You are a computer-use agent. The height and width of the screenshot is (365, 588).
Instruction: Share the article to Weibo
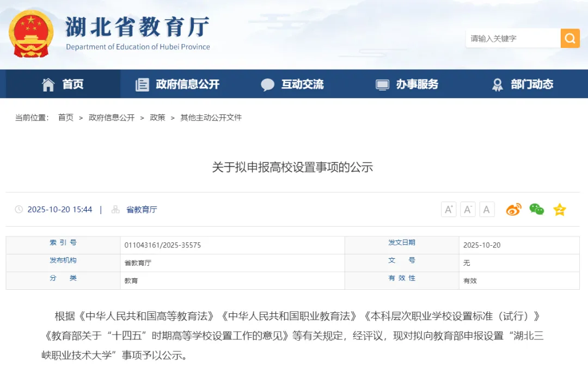click(x=513, y=210)
